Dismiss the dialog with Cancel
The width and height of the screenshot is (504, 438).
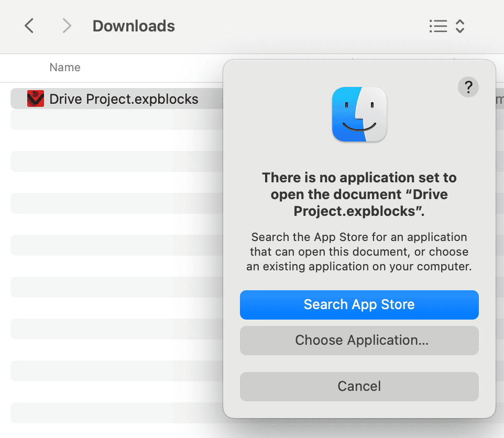[359, 386]
